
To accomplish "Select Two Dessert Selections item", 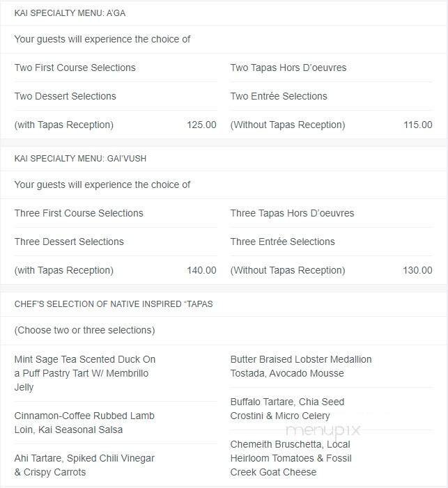I will coord(65,96).
